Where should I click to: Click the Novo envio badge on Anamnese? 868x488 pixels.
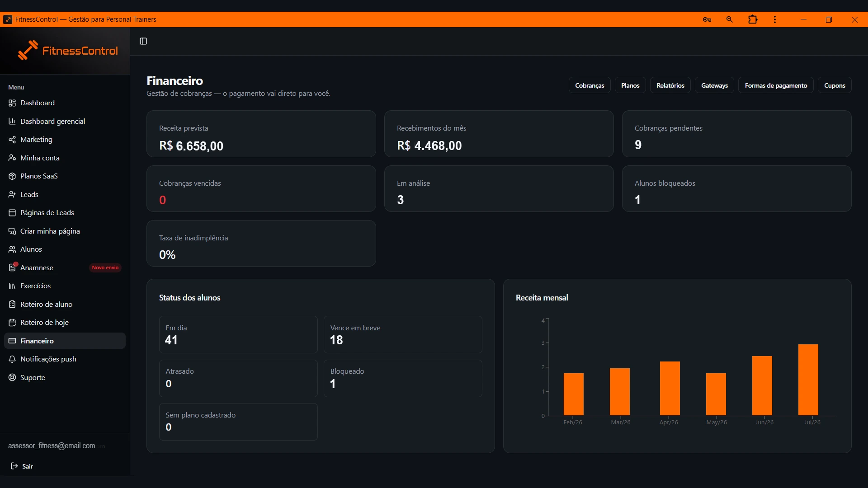pyautogui.click(x=105, y=267)
